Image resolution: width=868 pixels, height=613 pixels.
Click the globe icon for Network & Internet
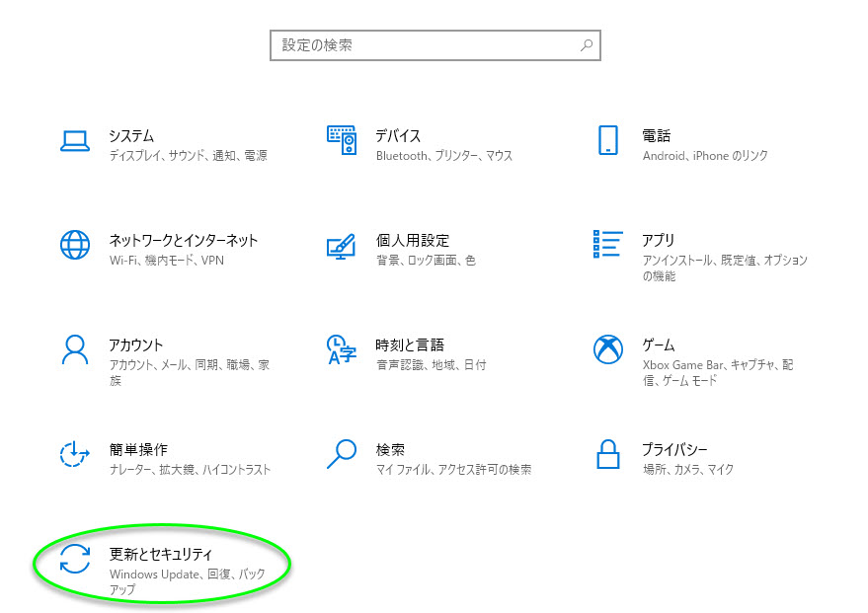pyautogui.click(x=75, y=245)
